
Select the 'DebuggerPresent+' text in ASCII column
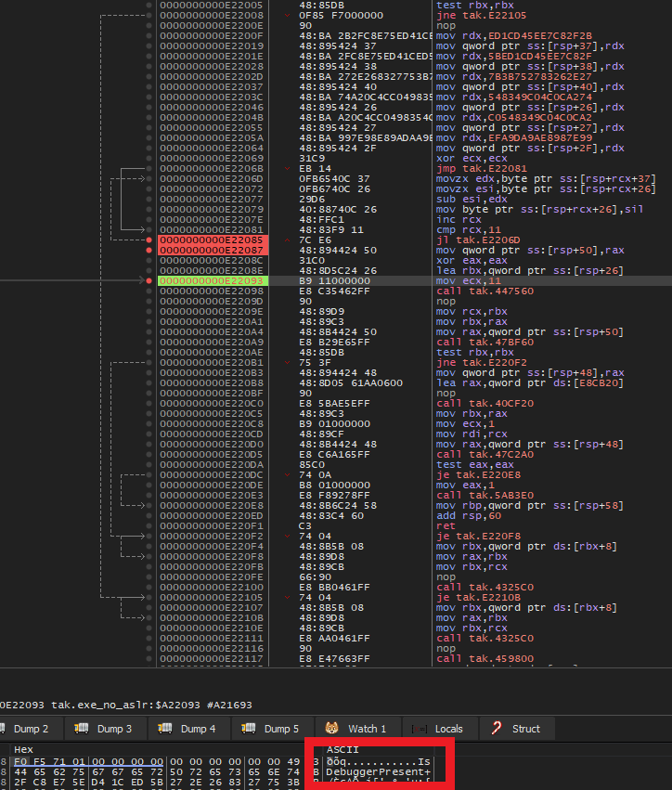(379, 771)
